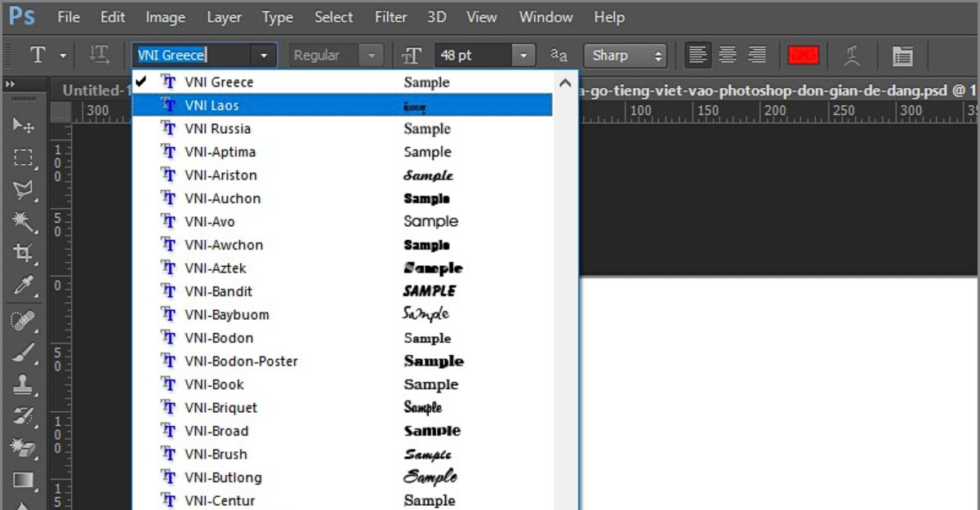Viewport: 980px width, 510px height.
Task: Choose the VNI-Aztek font
Action: tap(343, 268)
